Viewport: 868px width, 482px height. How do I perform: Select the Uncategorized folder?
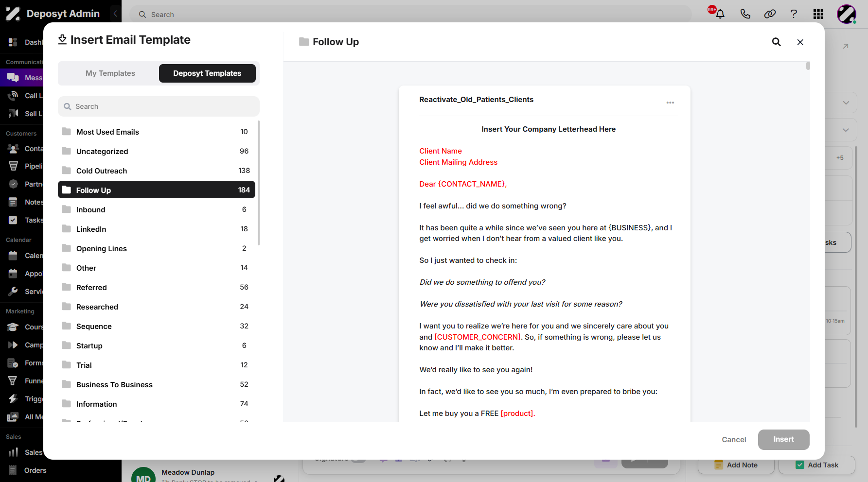click(157, 151)
